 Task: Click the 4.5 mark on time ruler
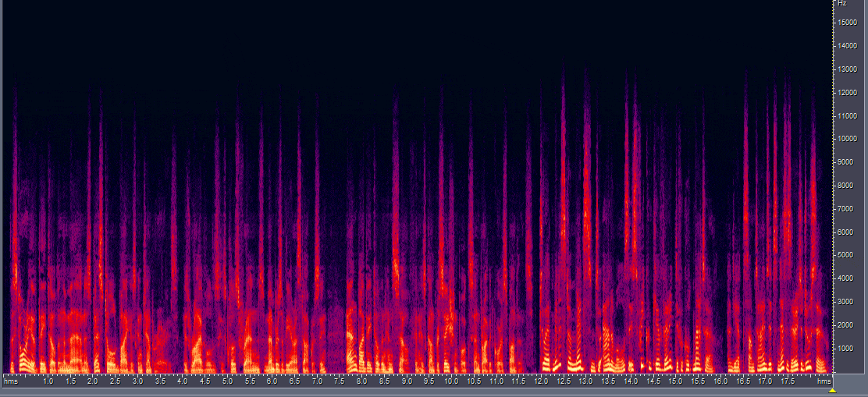[205, 381]
